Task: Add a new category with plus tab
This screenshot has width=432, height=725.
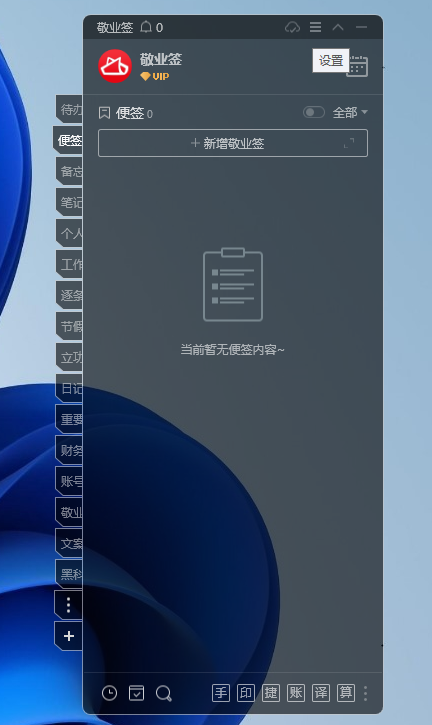Action: [x=69, y=636]
